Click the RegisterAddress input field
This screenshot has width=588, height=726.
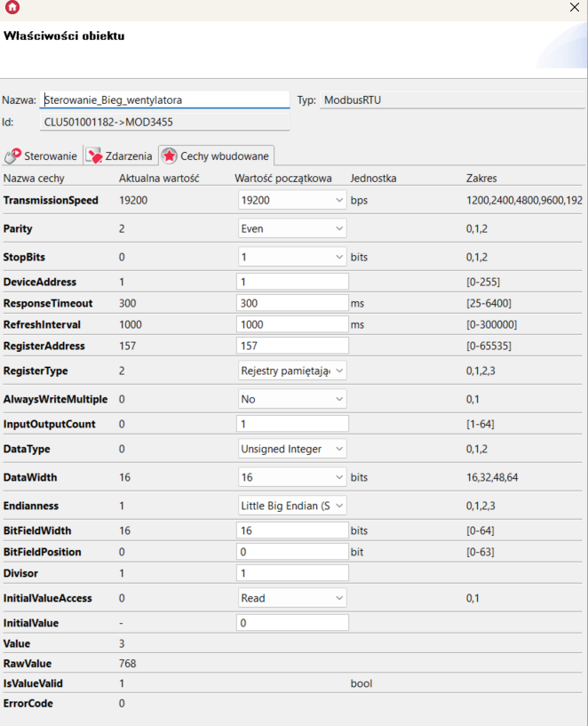(292, 346)
